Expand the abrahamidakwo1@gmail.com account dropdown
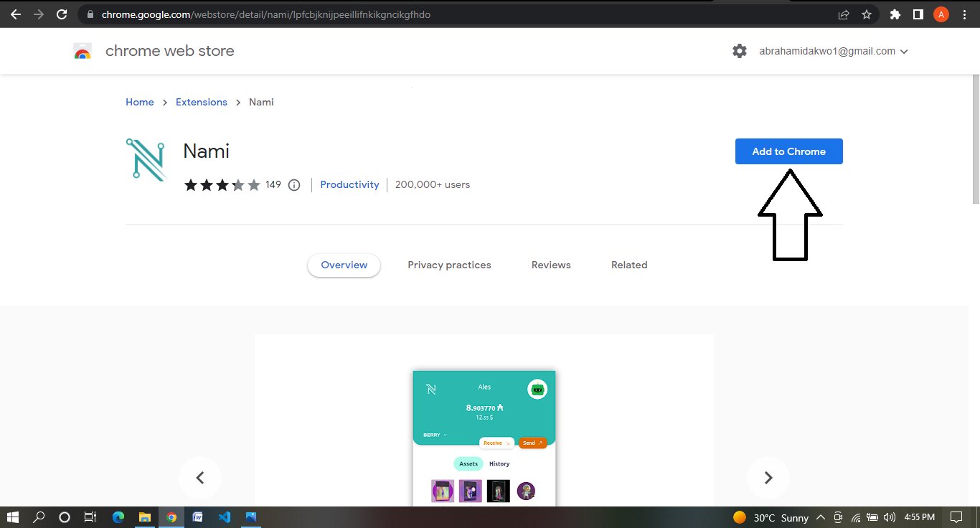The height and width of the screenshot is (528, 980). click(834, 51)
